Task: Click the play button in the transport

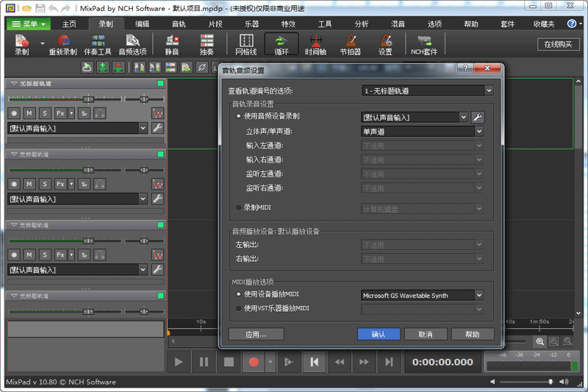Action: (x=179, y=362)
